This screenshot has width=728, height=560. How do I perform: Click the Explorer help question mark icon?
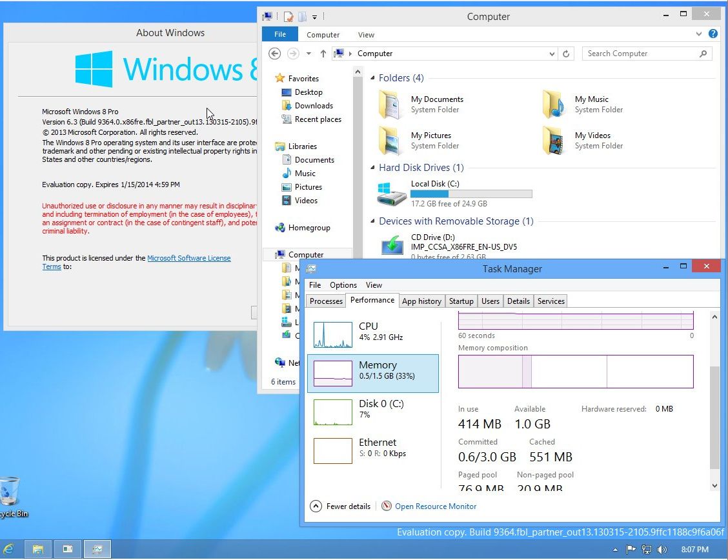(713, 34)
